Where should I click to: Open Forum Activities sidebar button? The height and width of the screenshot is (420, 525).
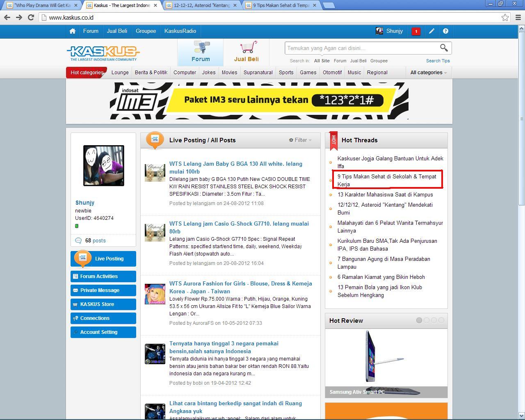click(103, 276)
